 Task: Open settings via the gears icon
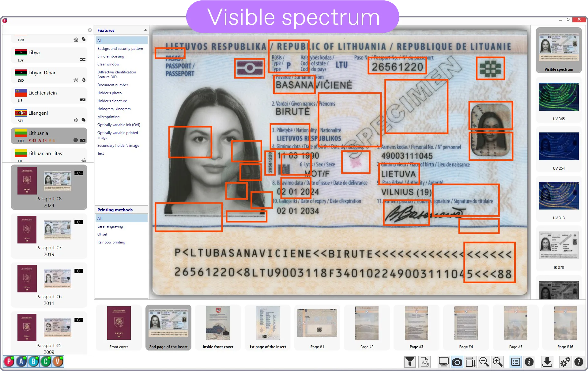pyautogui.click(x=565, y=362)
